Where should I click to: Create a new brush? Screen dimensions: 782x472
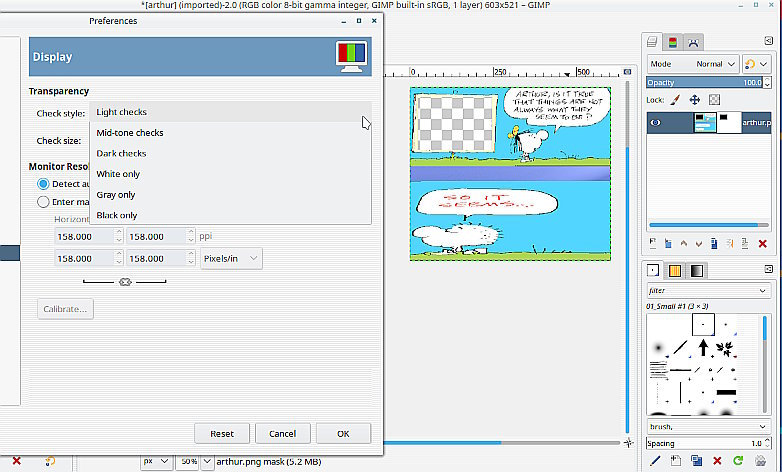[676, 461]
